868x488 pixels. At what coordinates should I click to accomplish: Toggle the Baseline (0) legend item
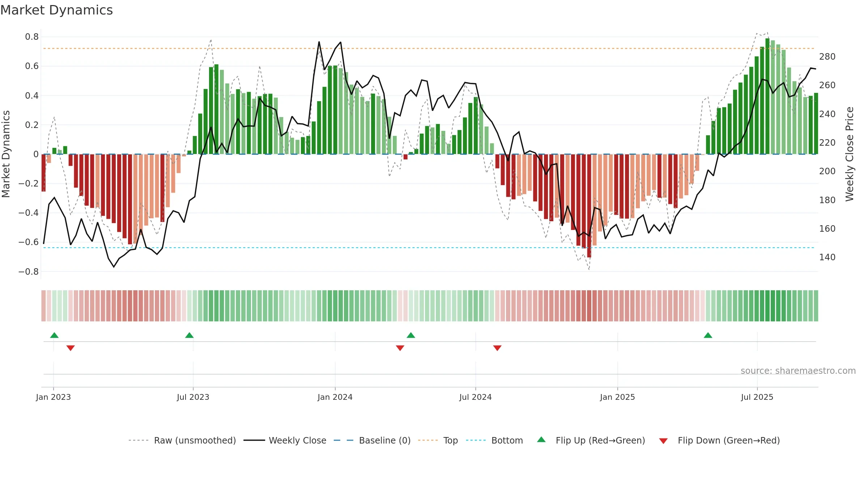pos(372,440)
